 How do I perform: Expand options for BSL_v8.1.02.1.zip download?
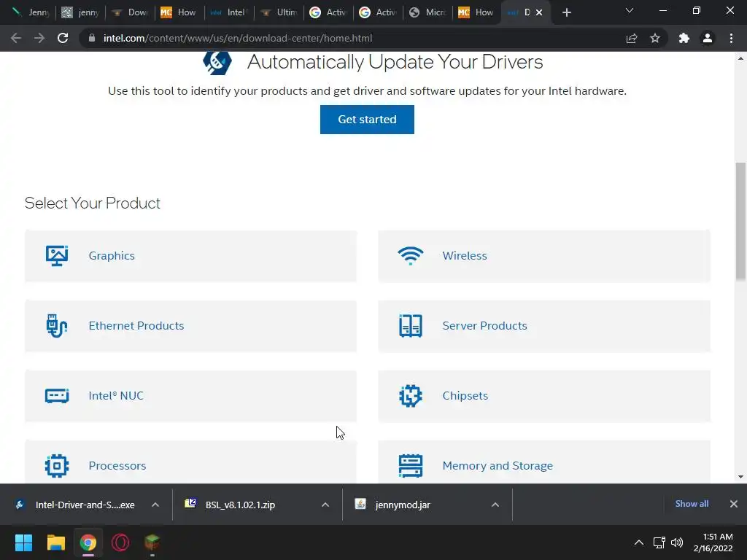(325, 505)
